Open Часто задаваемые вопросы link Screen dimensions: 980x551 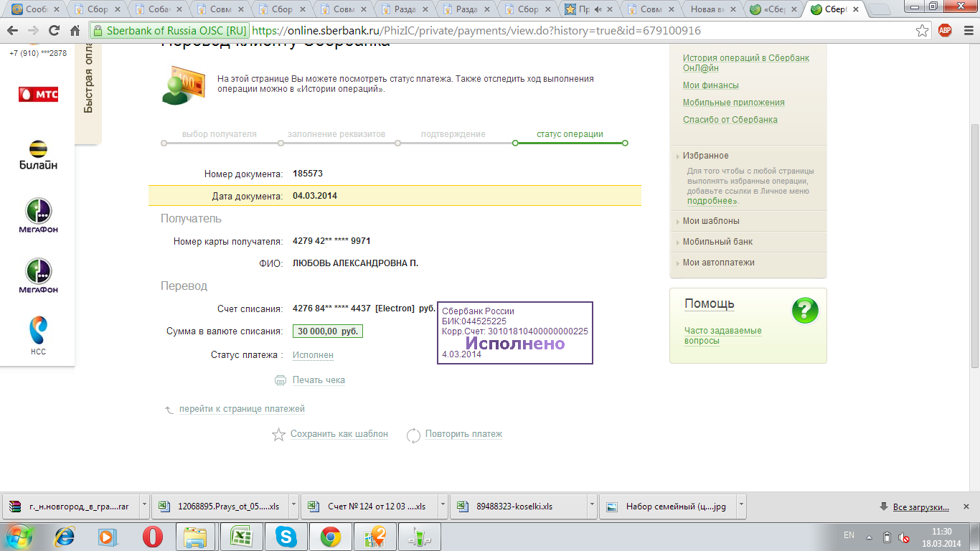[x=723, y=336]
